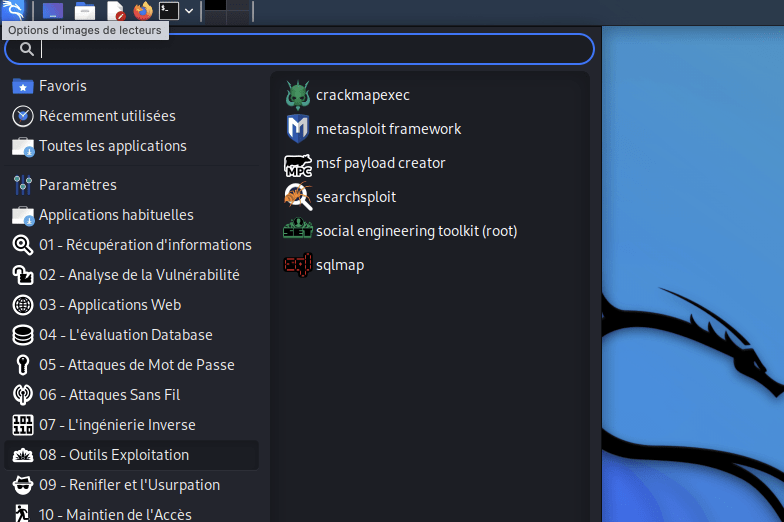Show Toutes les applications
The image size is (784, 522).
point(132,146)
